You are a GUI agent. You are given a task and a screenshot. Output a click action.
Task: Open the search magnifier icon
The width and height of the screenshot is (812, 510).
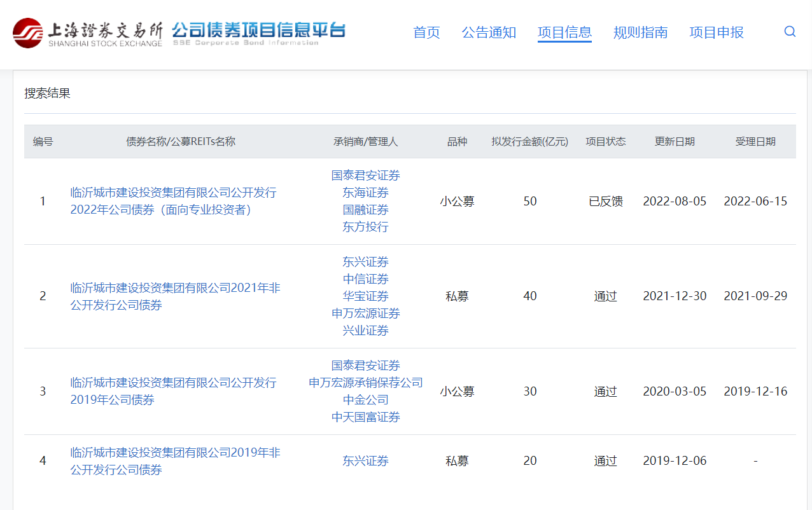click(x=790, y=32)
